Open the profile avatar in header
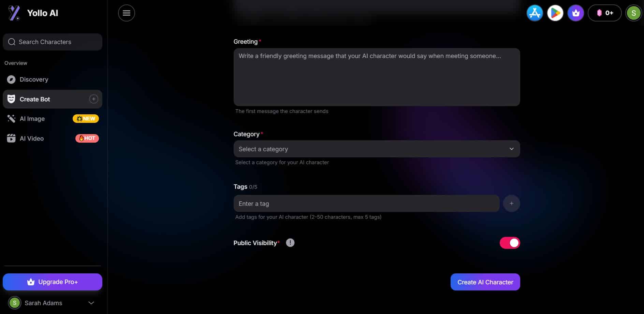This screenshot has width=644, height=314. [633, 13]
